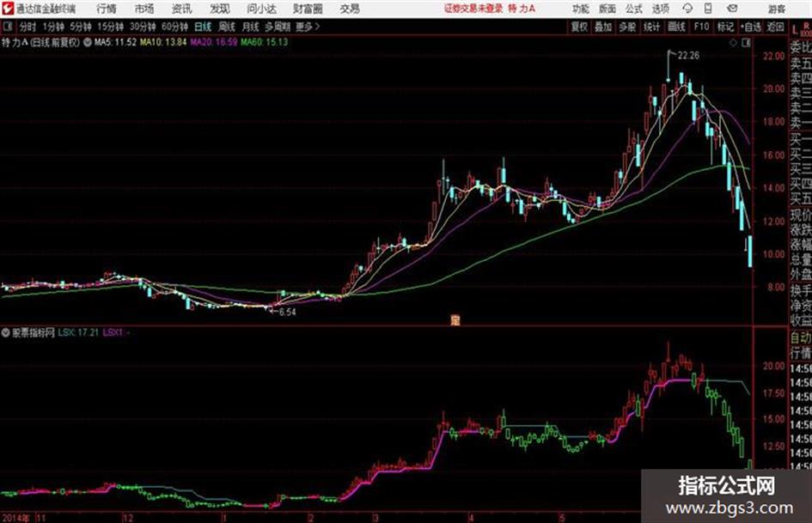This screenshot has width=812, height=523.
Task: Click the diamond icon at chart top-right
Action: 733,43
